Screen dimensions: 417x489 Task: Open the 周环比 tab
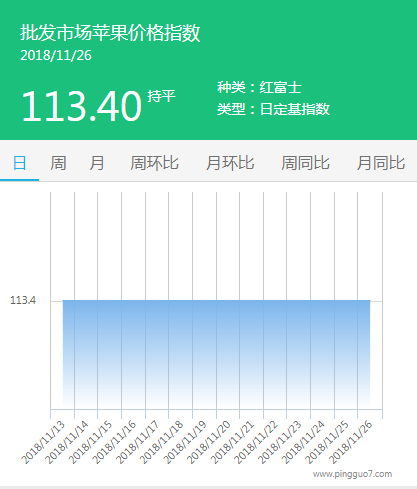(x=154, y=163)
